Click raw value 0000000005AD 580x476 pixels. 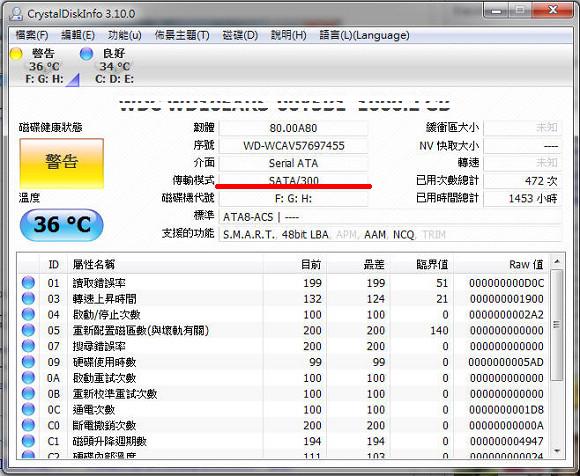click(506, 362)
